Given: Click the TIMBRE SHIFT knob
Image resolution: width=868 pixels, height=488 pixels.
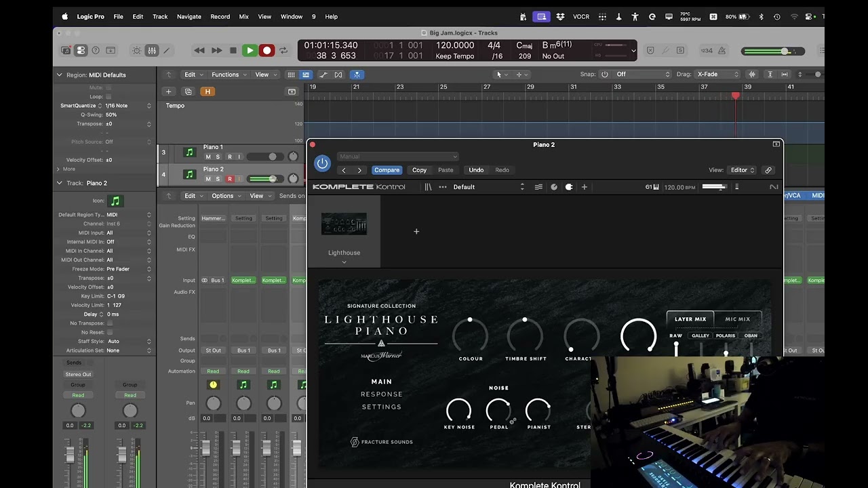Looking at the screenshot, I should 525,335.
